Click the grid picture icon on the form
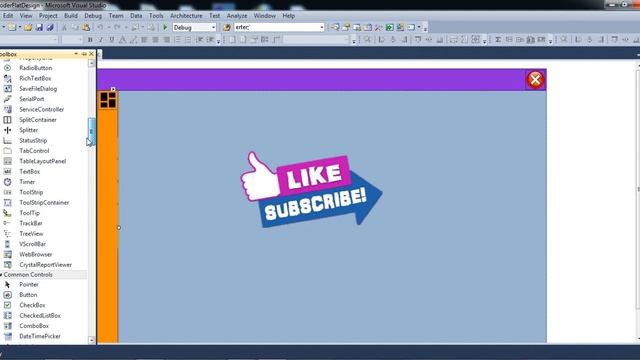Image resolution: width=640 pixels, height=360 pixels. [108, 100]
